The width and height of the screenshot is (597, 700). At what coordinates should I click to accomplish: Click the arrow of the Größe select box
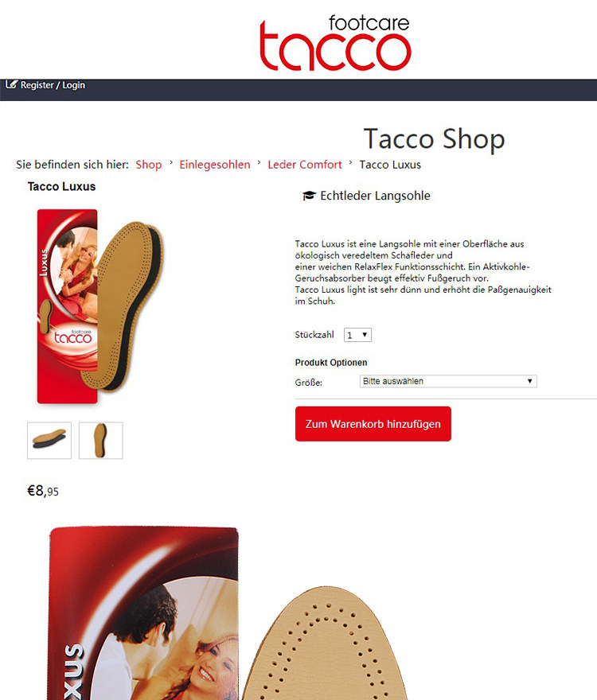tap(529, 381)
